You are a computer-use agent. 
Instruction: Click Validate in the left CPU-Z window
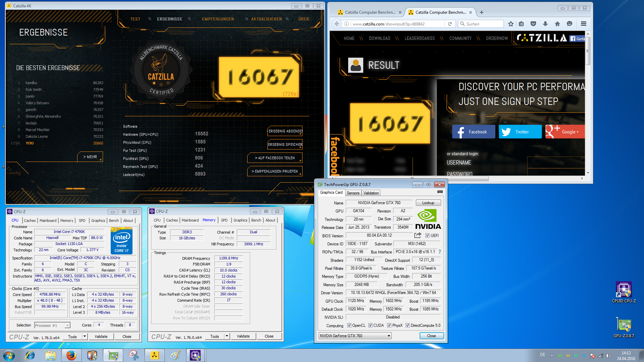101,337
